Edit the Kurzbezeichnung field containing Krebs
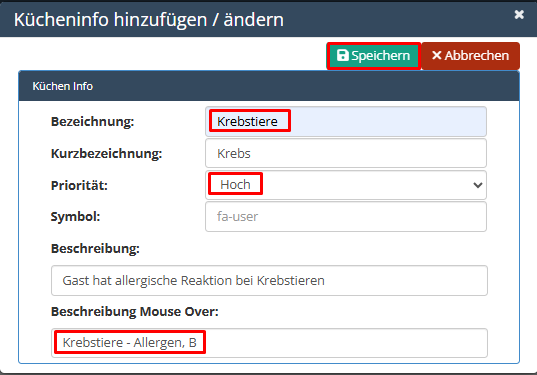The height and width of the screenshot is (375, 537). tap(346, 153)
